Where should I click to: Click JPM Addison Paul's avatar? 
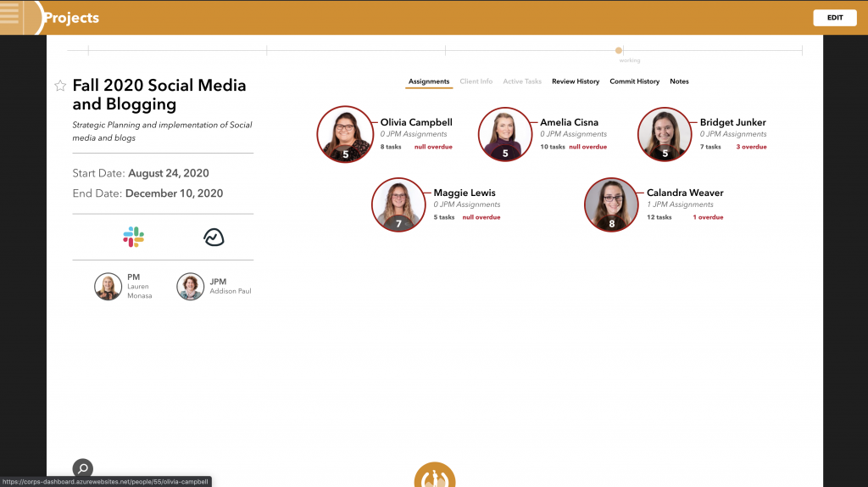pos(190,287)
